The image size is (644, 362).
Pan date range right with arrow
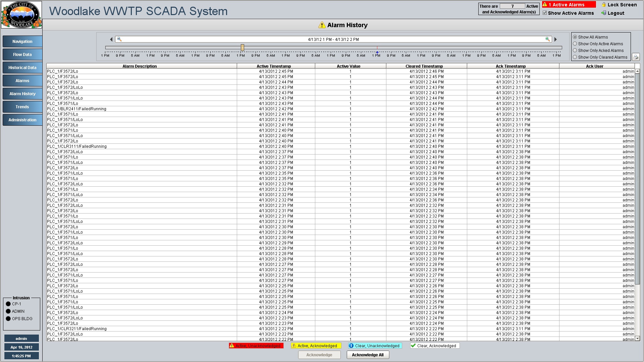coord(555,40)
